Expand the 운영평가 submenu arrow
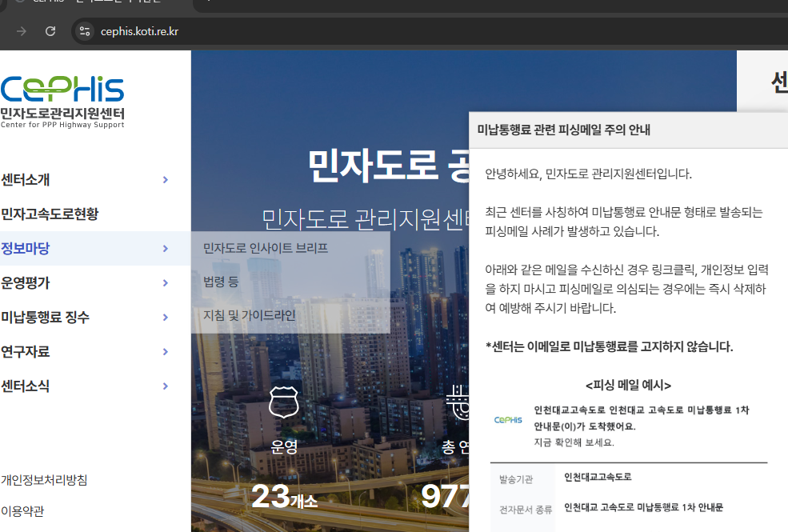The height and width of the screenshot is (532, 788). coord(166,282)
